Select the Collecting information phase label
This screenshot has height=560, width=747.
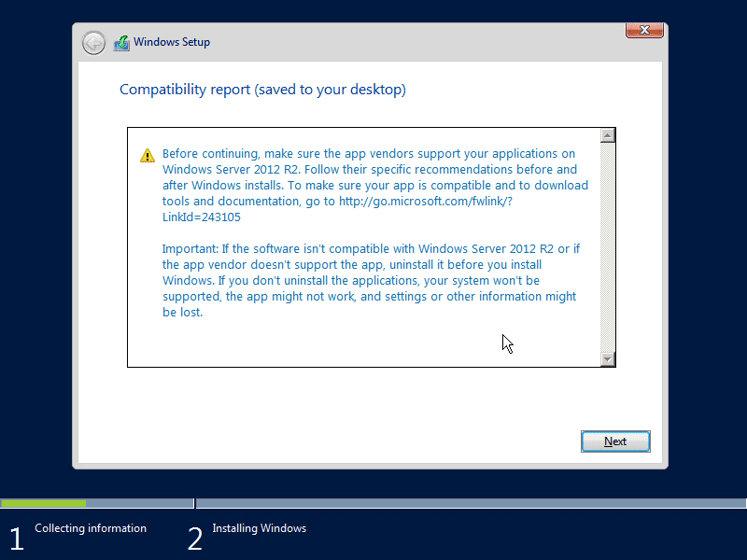click(x=90, y=527)
